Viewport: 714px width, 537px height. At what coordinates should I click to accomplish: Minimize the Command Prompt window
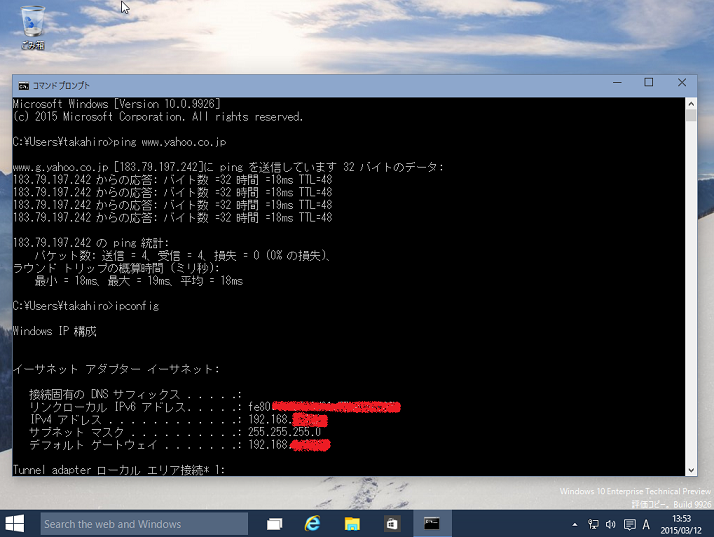point(617,83)
